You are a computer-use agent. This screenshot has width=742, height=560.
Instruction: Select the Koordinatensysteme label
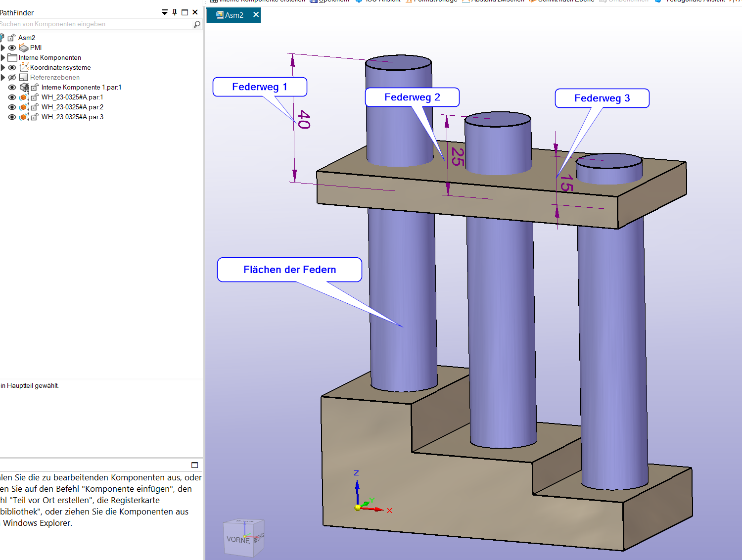click(x=60, y=67)
